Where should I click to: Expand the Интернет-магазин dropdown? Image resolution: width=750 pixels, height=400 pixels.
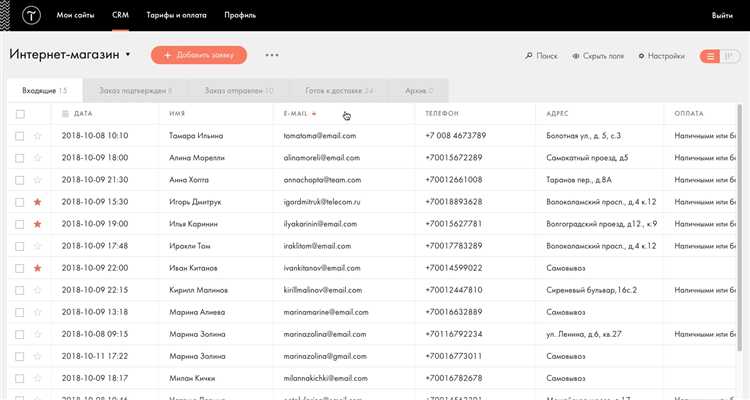[x=128, y=55]
